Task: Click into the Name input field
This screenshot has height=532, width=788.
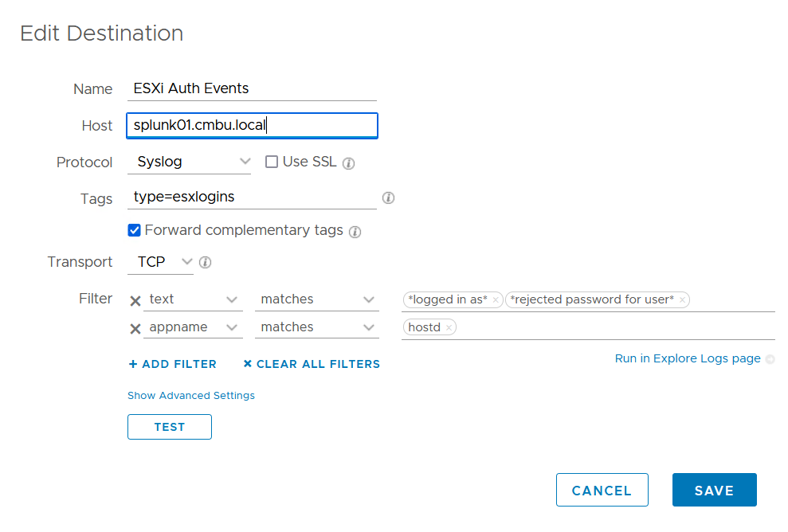Action: click(x=252, y=88)
